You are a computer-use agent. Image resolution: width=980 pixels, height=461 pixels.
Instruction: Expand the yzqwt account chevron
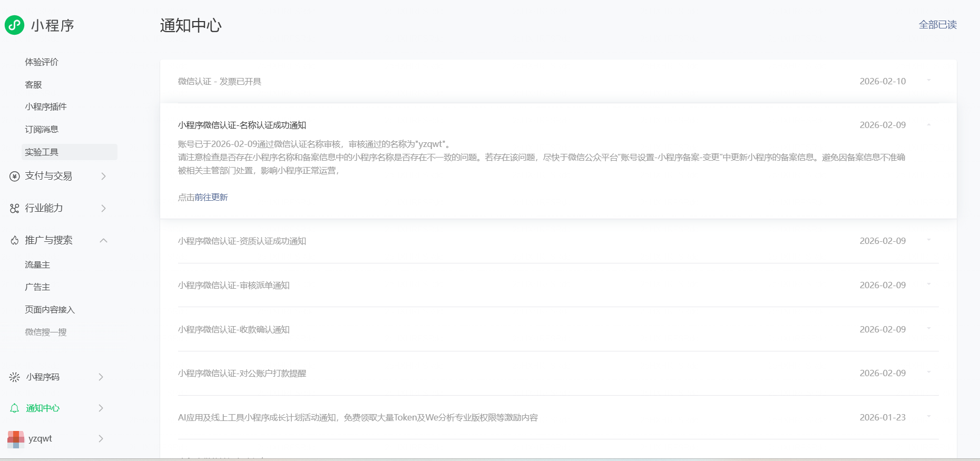point(101,439)
